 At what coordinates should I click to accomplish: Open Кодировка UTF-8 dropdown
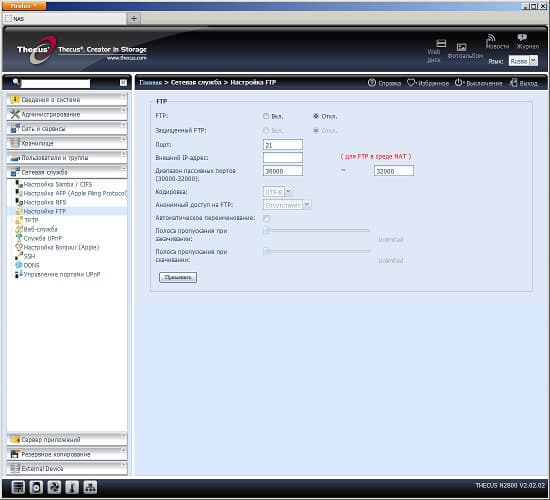point(277,192)
